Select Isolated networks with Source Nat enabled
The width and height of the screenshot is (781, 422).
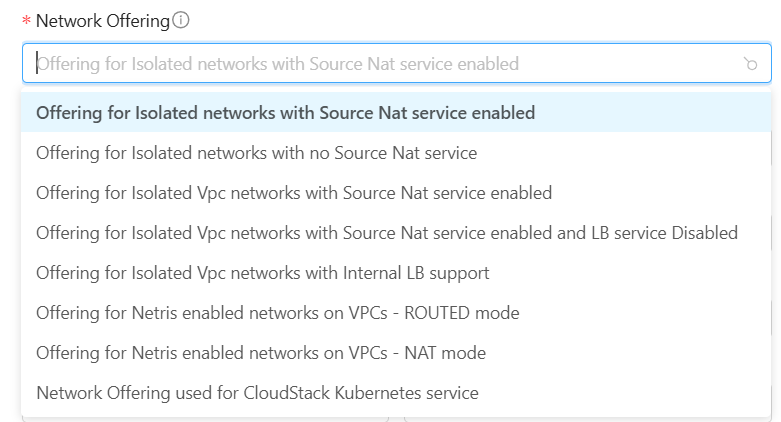pyautogui.click(x=285, y=113)
